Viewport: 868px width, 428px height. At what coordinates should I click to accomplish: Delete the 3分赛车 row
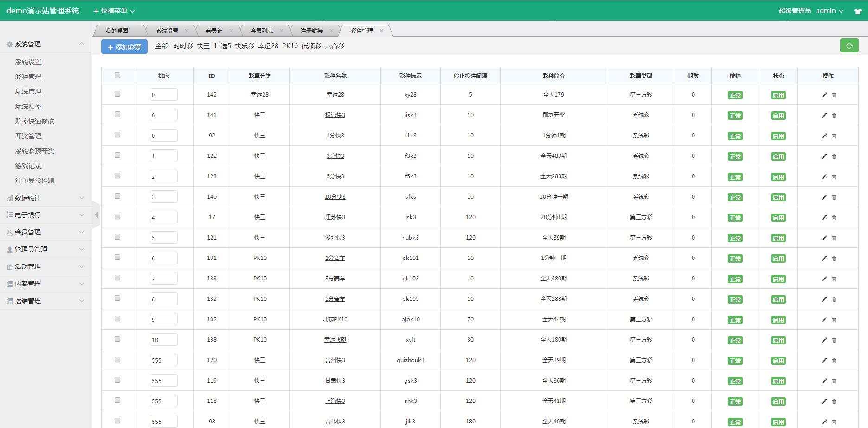click(x=834, y=279)
